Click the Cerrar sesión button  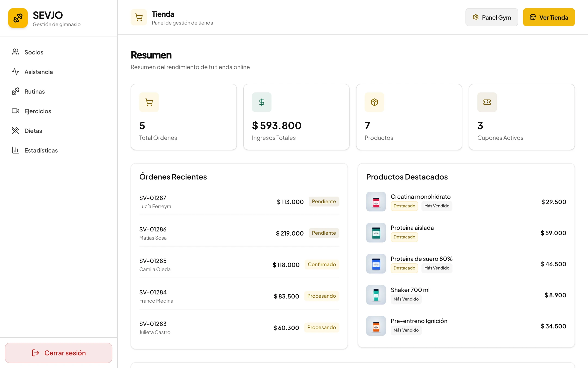pyautogui.click(x=59, y=353)
